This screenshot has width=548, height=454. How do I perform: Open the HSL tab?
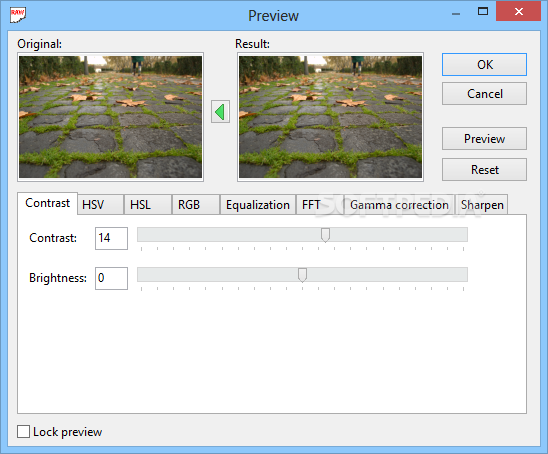pyautogui.click(x=148, y=204)
